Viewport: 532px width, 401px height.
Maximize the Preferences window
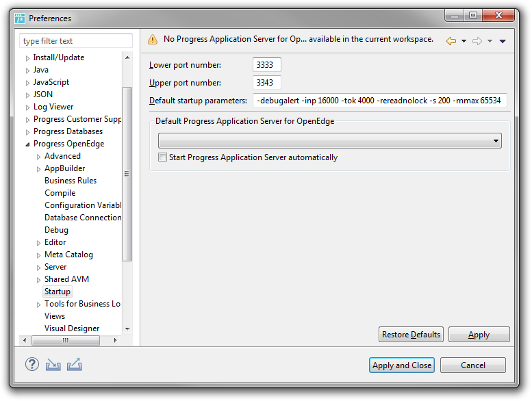473,15
